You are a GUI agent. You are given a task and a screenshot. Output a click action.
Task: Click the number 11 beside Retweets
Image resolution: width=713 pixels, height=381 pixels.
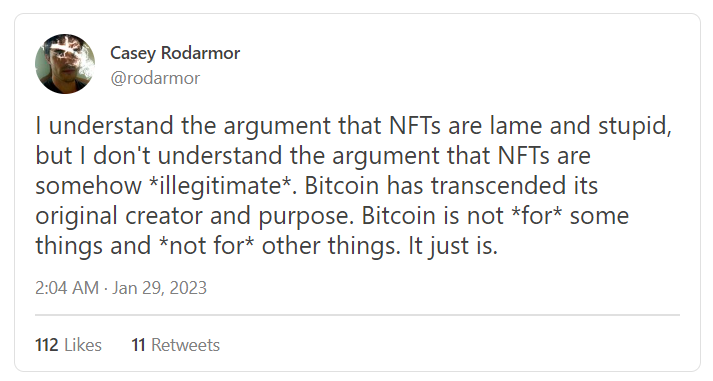[139, 345]
